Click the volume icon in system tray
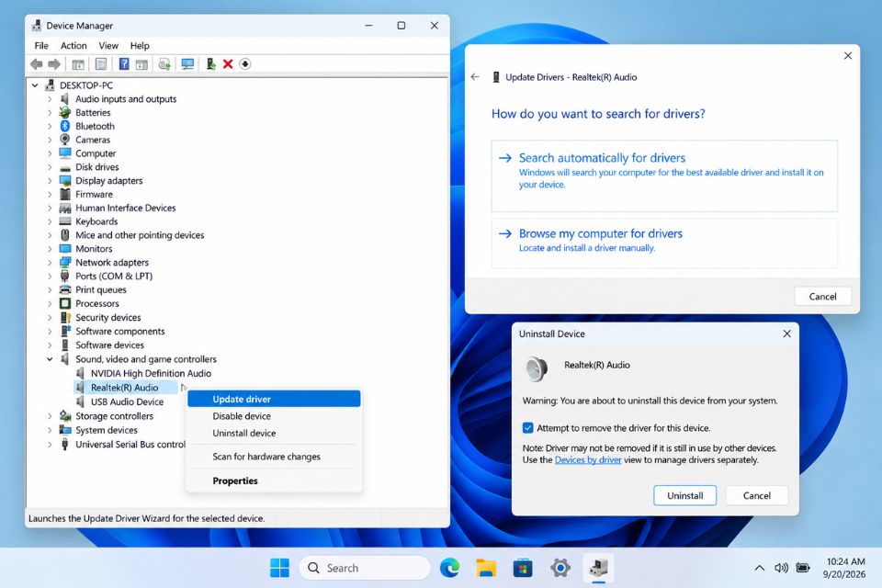Image resolution: width=882 pixels, height=588 pixels. (x=781, y=568)
